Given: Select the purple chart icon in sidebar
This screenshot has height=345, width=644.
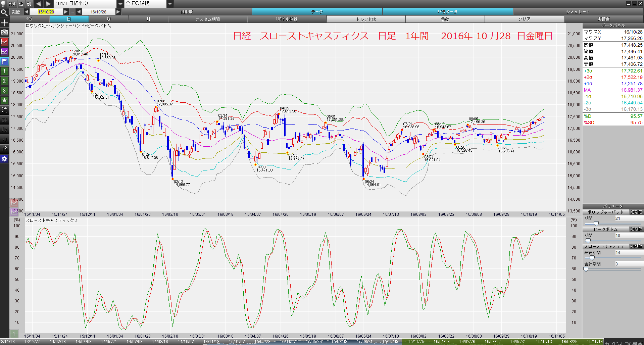Looking at the screenshot, I should 4,52.
